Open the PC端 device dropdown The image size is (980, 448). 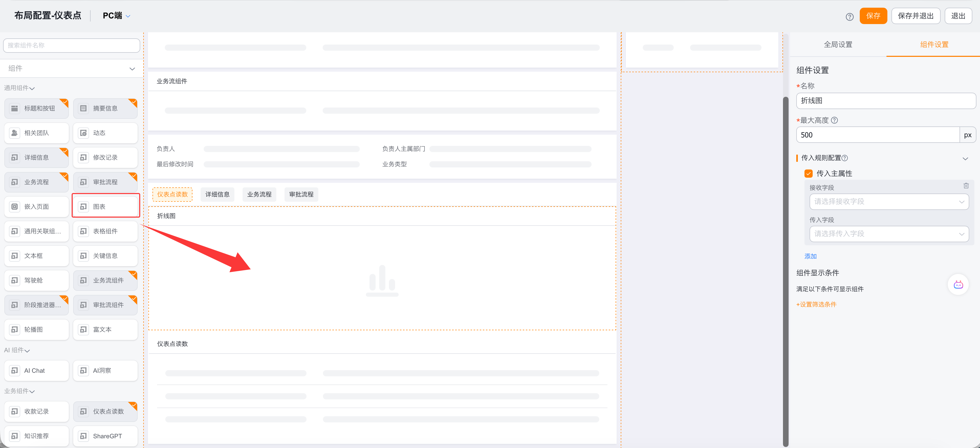pyautogui.click(x=116, y=16)
